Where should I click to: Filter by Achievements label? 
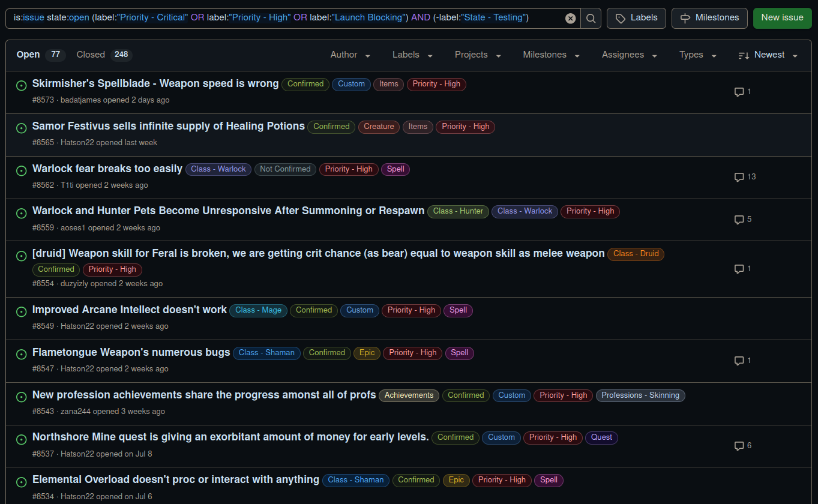[409, 395]
